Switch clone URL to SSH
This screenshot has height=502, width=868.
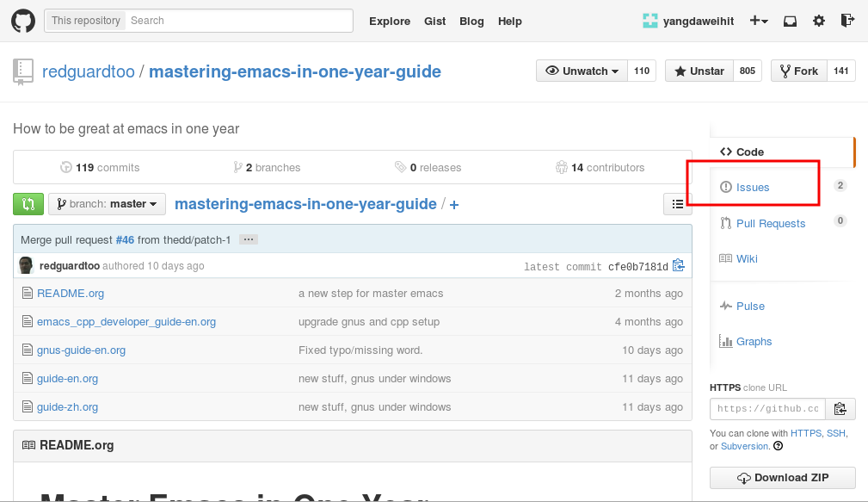pos(836,433)
